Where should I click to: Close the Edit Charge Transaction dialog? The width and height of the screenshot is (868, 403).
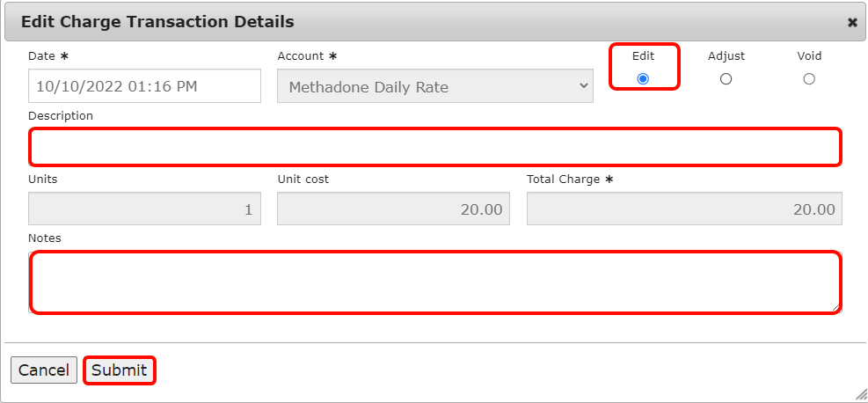tap(852, 23)
